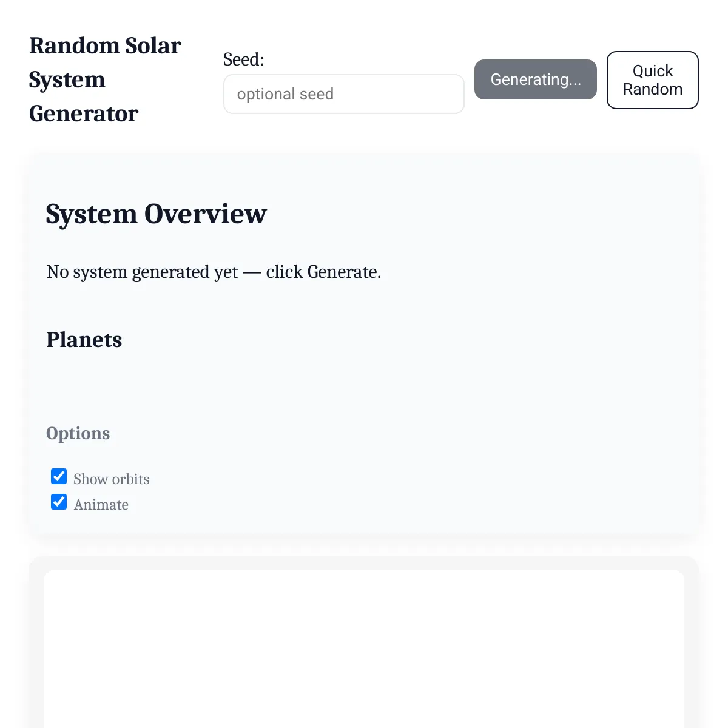The height and width of the screenshot is (728, 728).
Task: Click the empty solar system canvas area
Action: (364, 649)
